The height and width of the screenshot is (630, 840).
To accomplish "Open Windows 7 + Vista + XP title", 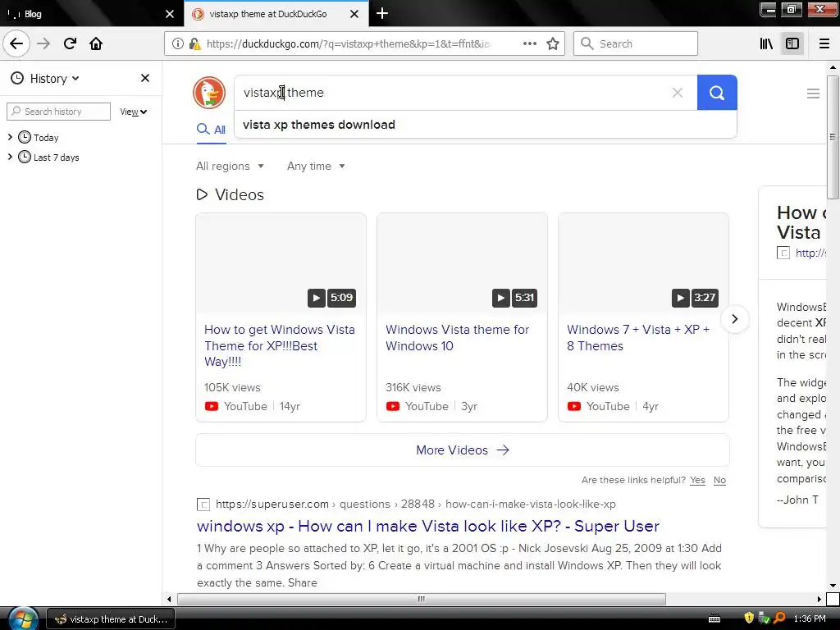I will click(x=638, y=337).
